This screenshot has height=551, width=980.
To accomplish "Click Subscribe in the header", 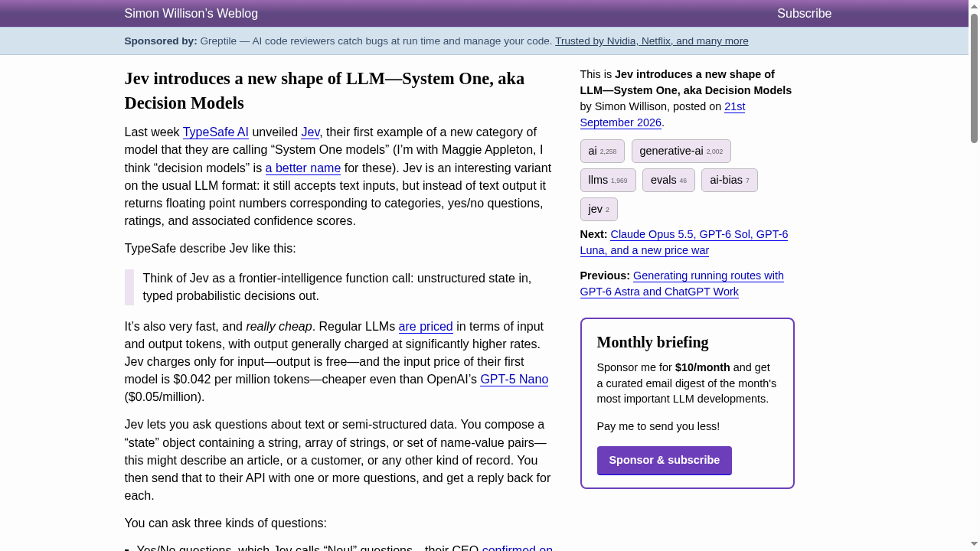I will pos(804,14).
